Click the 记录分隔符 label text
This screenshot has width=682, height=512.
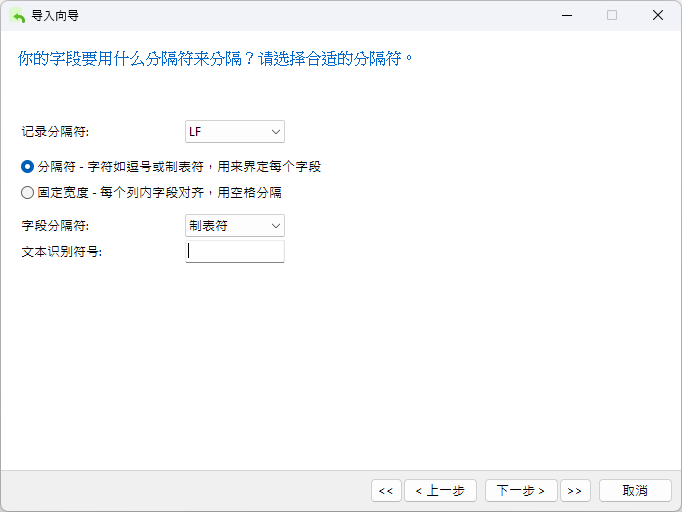[x=55, y=131]
